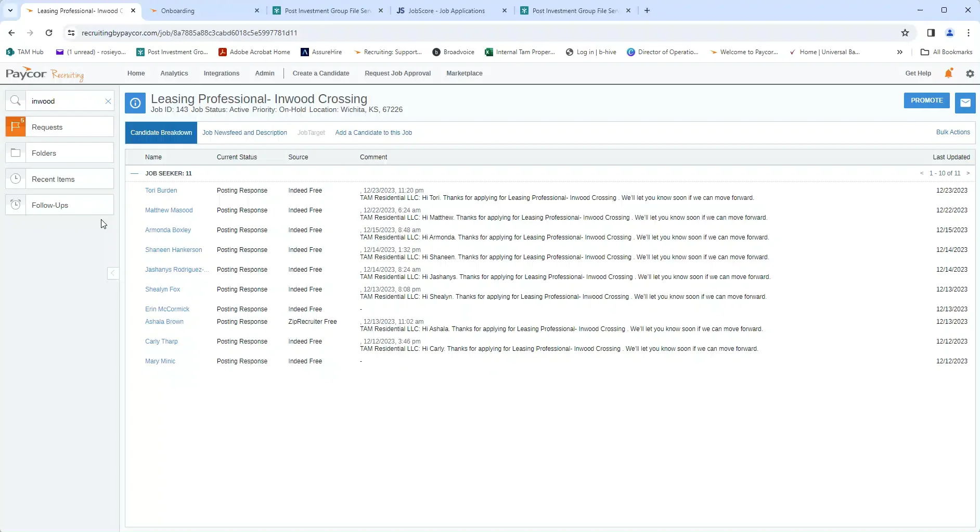
Task: Open the Analytics menu
Action: click(x=174, y=73)
